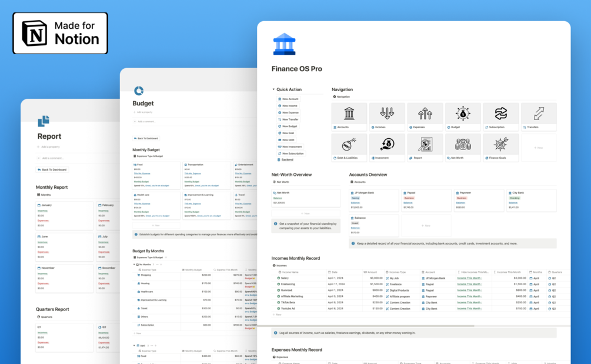The height and width of the screenshot is (364, 591).
Task: Open the Q1 card in Quarters Report
Action: tap(64, 338)
